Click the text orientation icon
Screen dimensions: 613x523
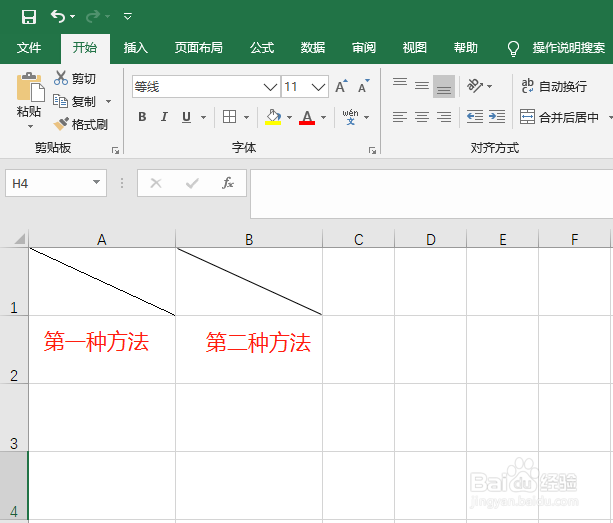tap(475, 86)
